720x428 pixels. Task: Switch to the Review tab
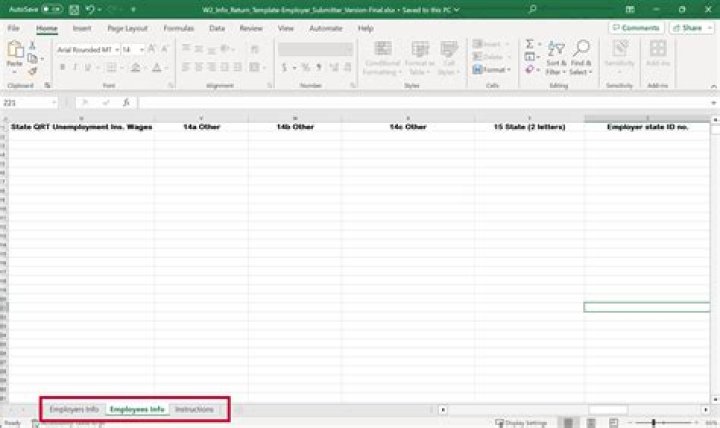pyautogui.click(x=251, y=28)
